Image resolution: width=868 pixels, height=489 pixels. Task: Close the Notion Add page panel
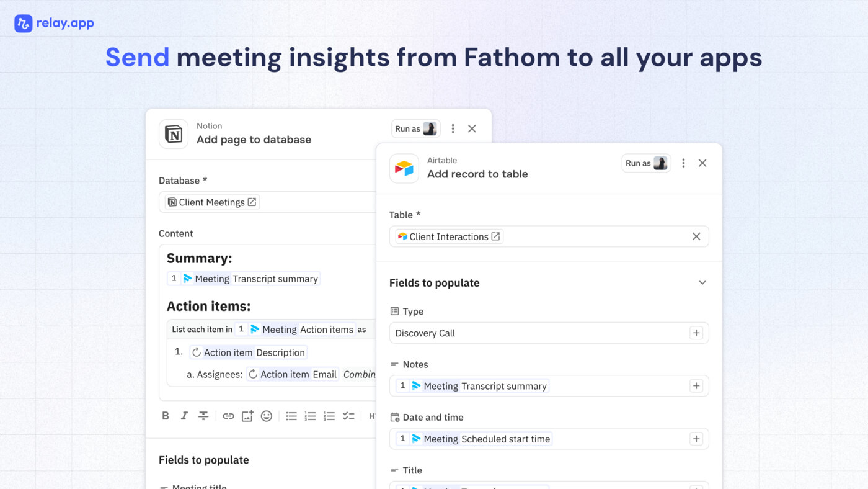tap(472, 128)
